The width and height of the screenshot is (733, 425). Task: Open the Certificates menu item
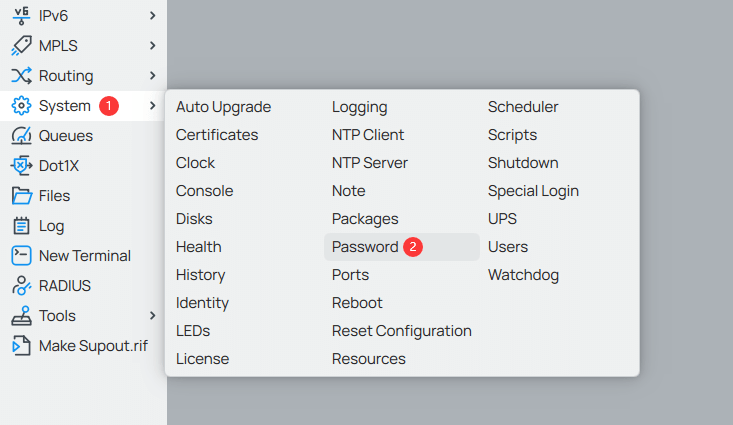click(x=217, y=135)
